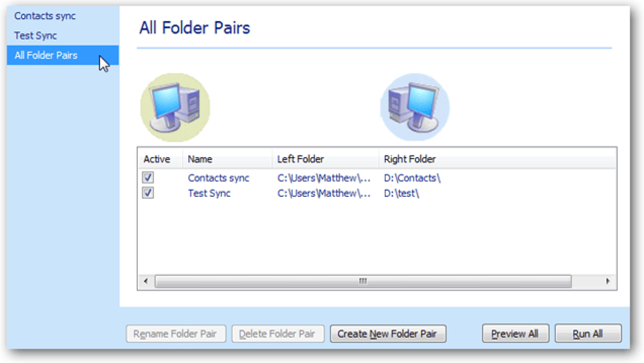644x363 pixels.
Task: Click the D:\Contacts\ right folder cell
Action: [x=412, y=178]
